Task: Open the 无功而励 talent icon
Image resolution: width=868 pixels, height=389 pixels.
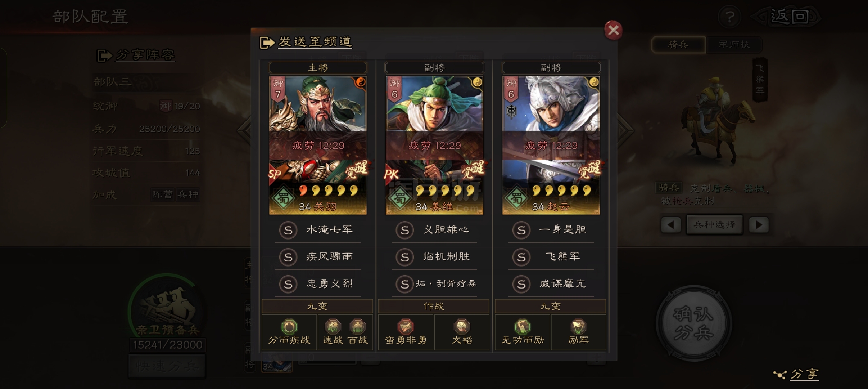Action: point(522,327)
